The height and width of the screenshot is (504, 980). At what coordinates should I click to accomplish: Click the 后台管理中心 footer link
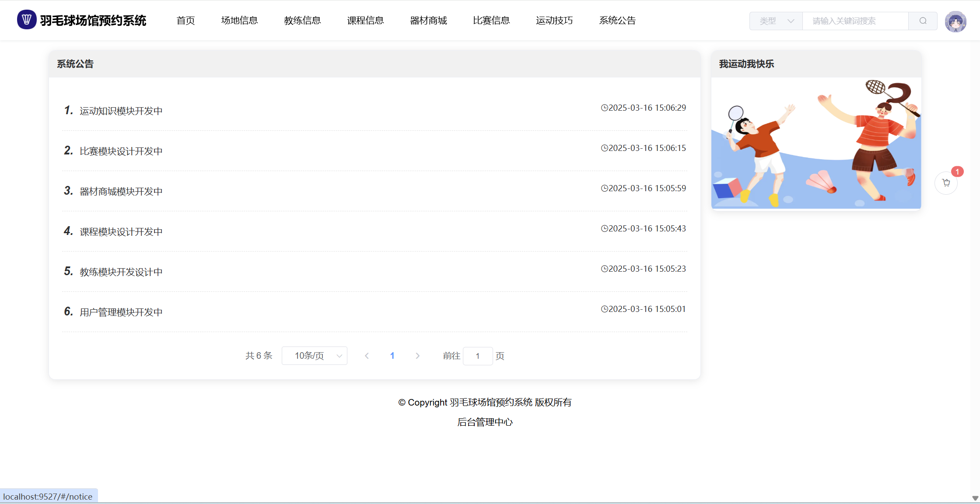(485, 422)
